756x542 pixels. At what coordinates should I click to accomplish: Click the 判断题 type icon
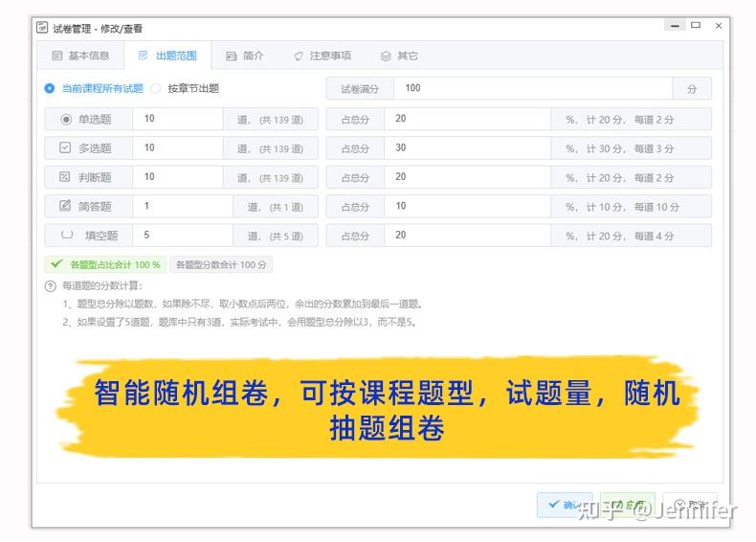click(65, 176)
